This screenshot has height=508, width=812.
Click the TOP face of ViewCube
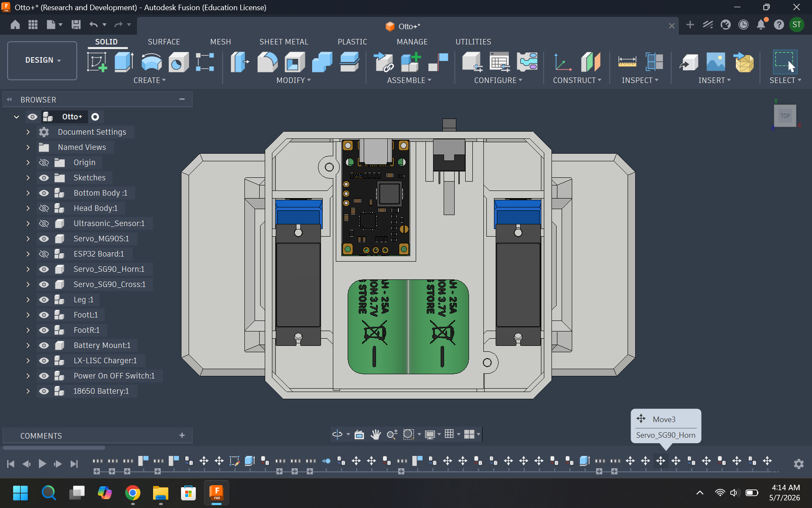[785, 116]
